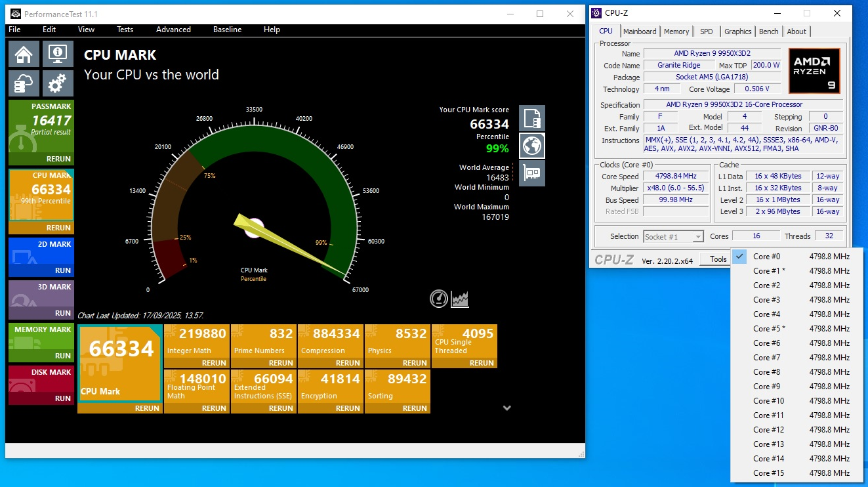Rerun the Memory Mark test

63,356
